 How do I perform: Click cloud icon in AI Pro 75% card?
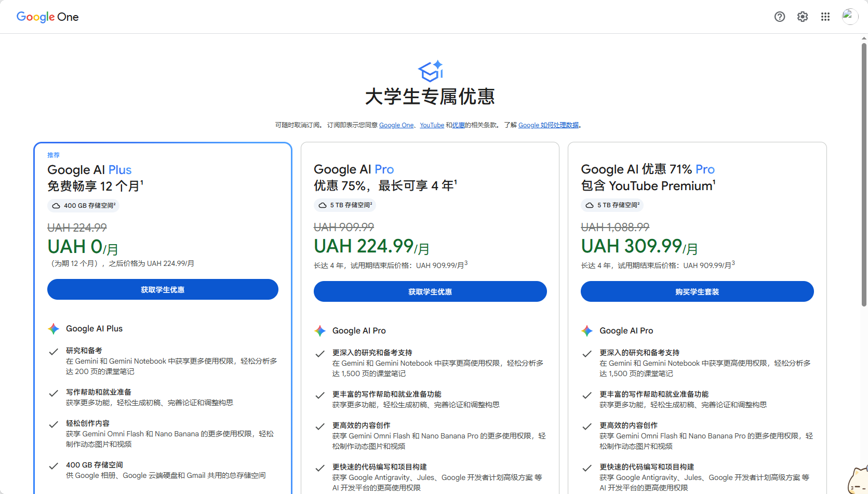pyautogui.click(x=323, y=205)
